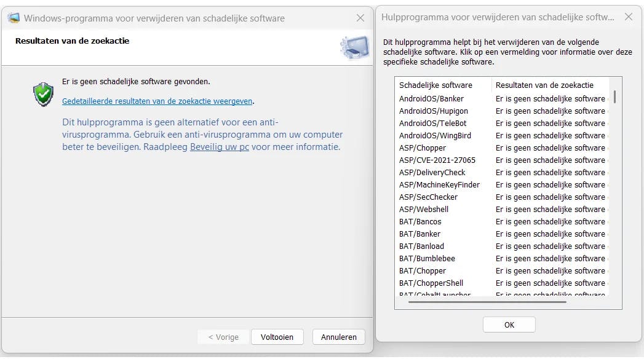Click the Voltooien button
The height and width of the screenshot is (362, 644).
pos(277,337)
